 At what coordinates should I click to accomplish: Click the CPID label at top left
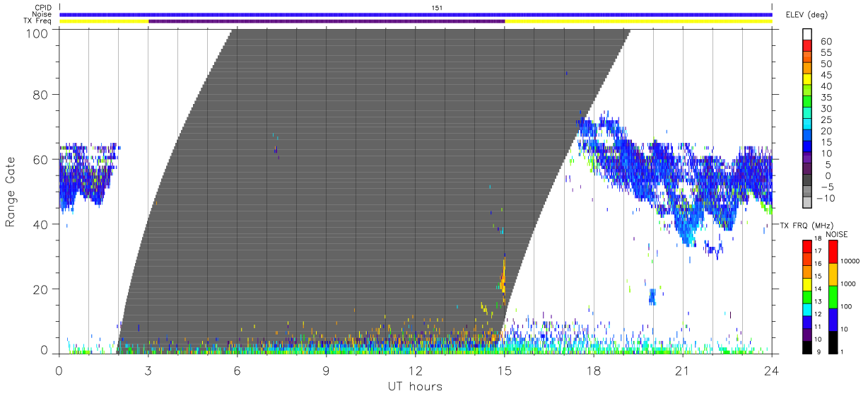tap(42, 8)
